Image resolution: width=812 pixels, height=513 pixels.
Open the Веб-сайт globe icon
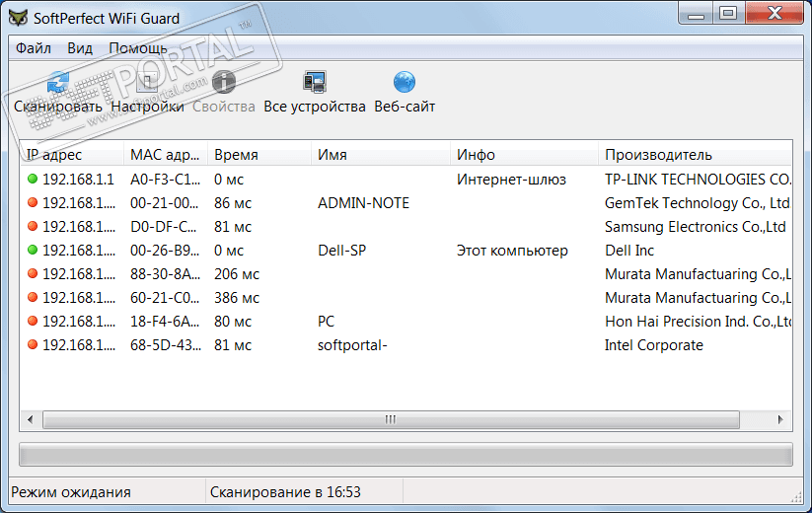404,82
